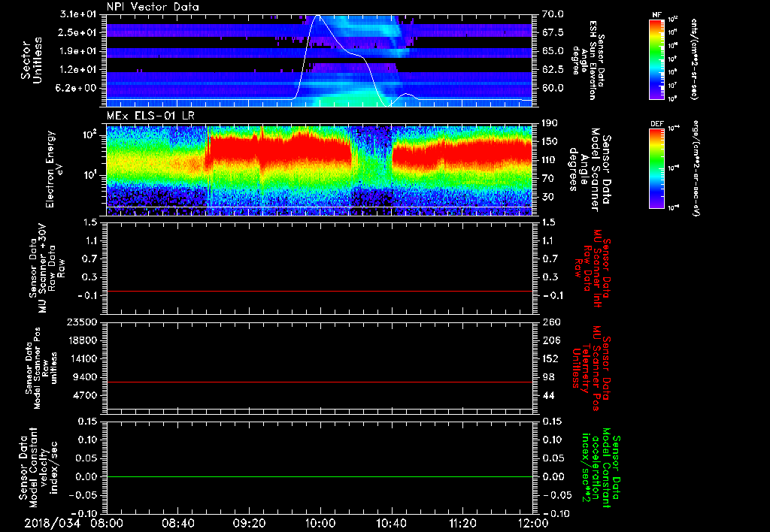Click the 08:00 time tick label
Image resolution: width=770 pixels, height=532 pixels.
click(x=107, y=523)
